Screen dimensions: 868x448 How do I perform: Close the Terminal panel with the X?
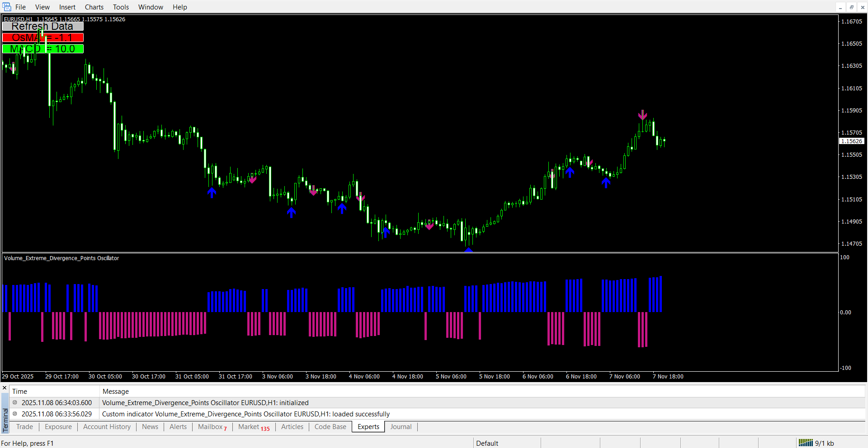(5, 388)
